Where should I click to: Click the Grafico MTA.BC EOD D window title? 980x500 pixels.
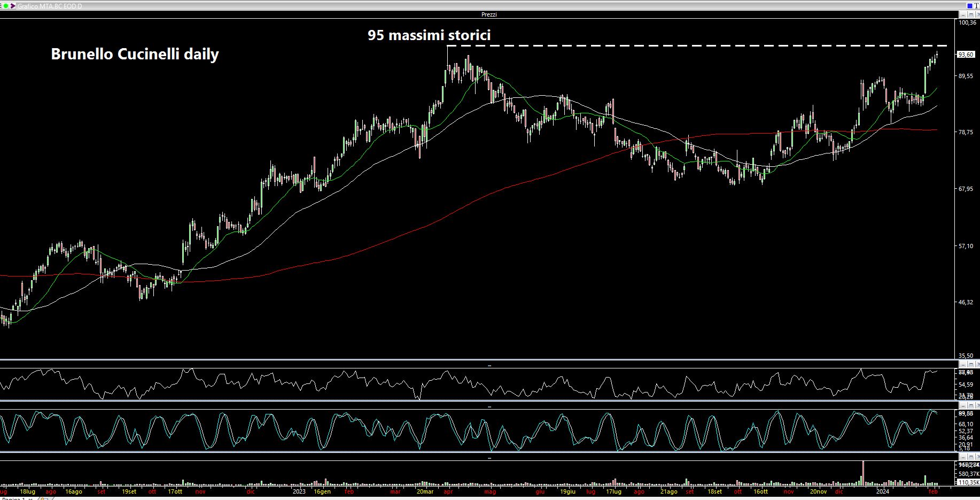(50, 6)
